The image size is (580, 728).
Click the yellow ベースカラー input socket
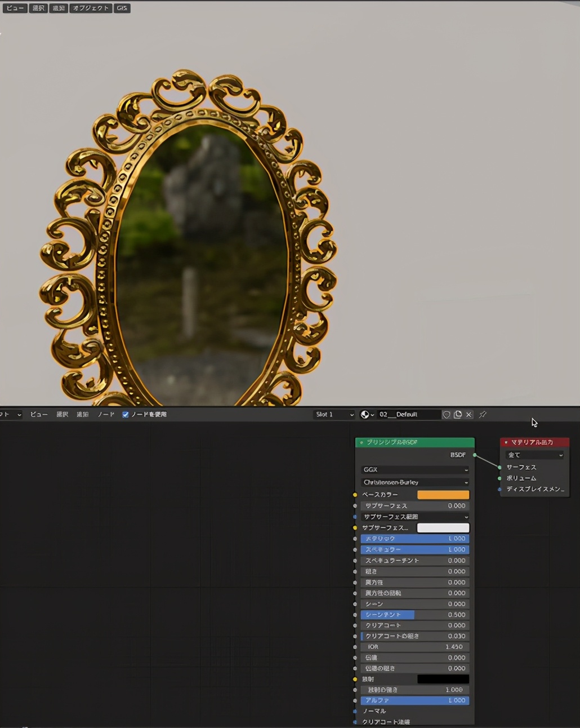tap(355, 495)
